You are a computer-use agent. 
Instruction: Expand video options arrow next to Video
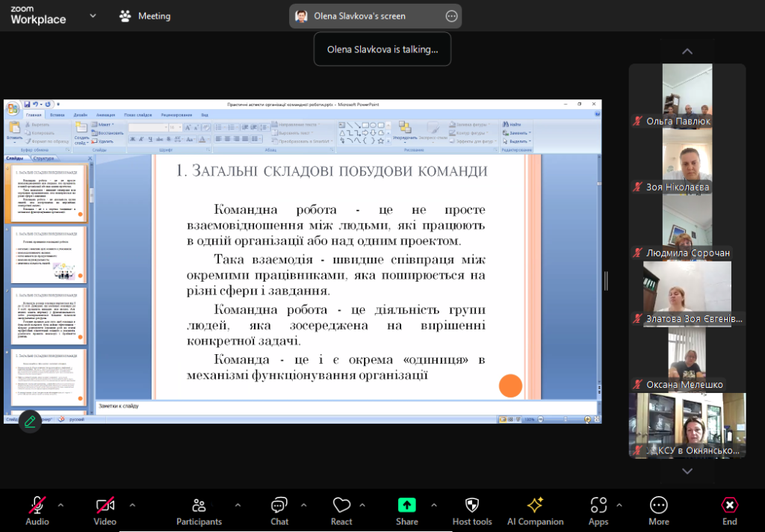(132, 504)
